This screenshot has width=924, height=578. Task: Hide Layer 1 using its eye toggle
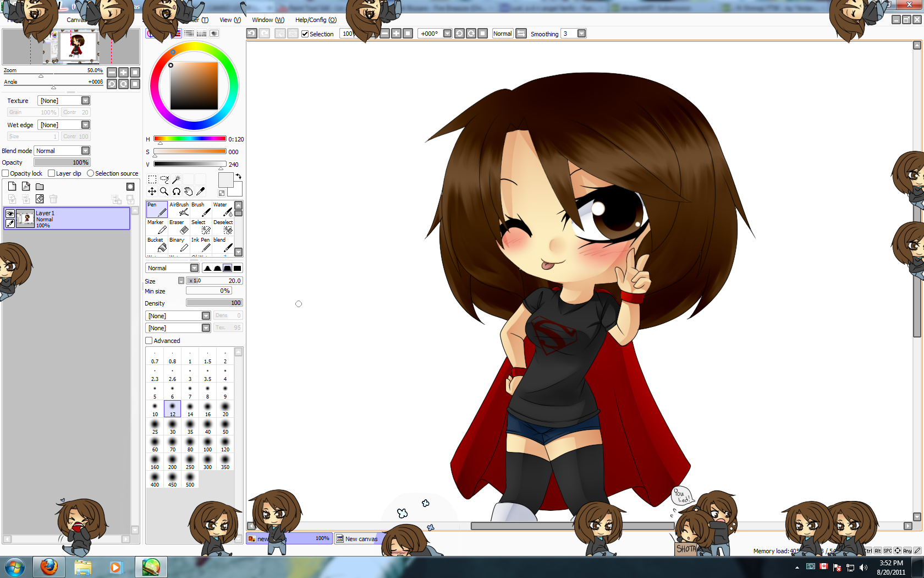tap(10, 215)
